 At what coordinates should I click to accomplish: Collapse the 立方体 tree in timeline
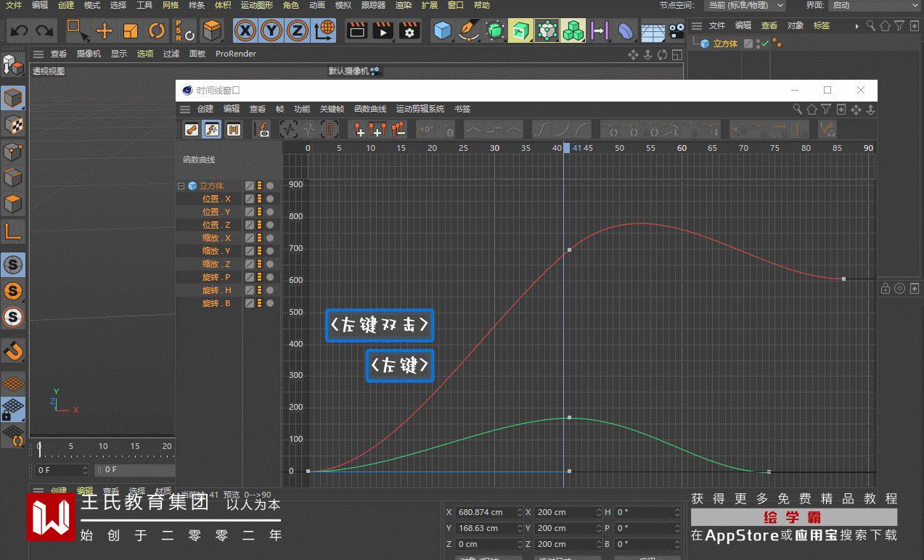(181, 186)
